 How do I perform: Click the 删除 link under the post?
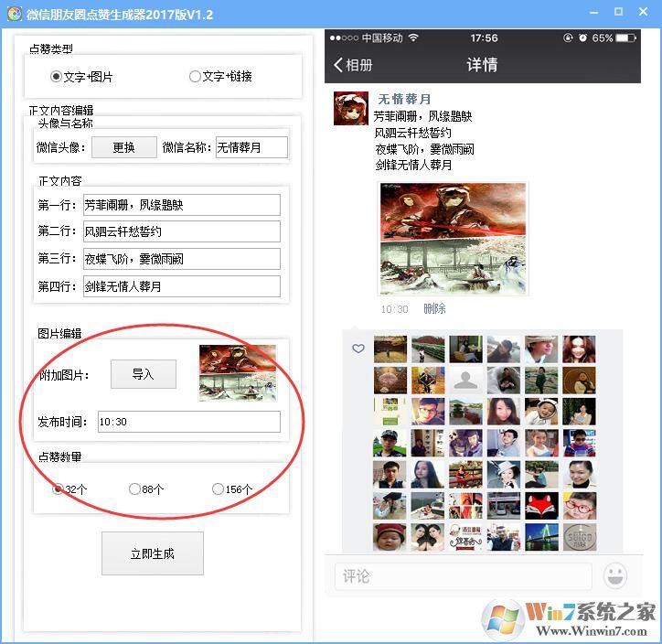434,308
